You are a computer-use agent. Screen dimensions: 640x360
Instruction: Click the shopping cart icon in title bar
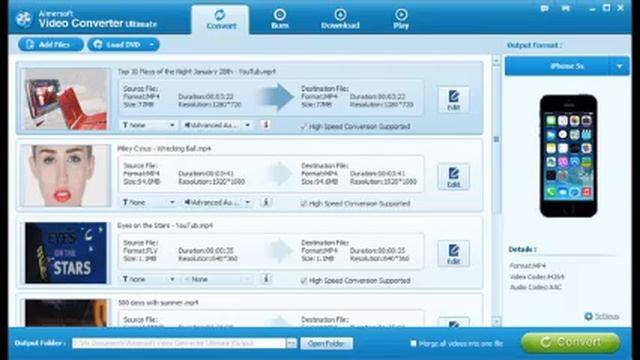click(566, 8)
